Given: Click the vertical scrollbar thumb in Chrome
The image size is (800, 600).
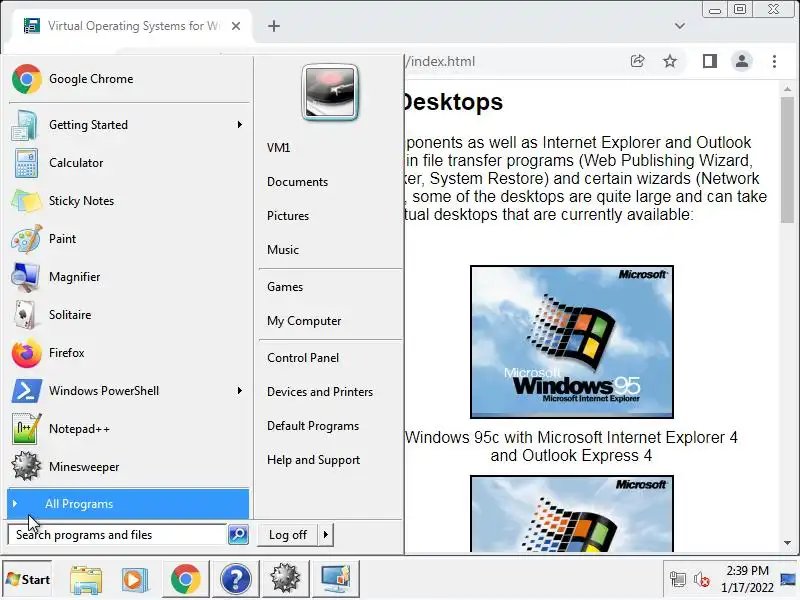Looking at the screenshot, I should pyautogui.click(x=788, y=160).
